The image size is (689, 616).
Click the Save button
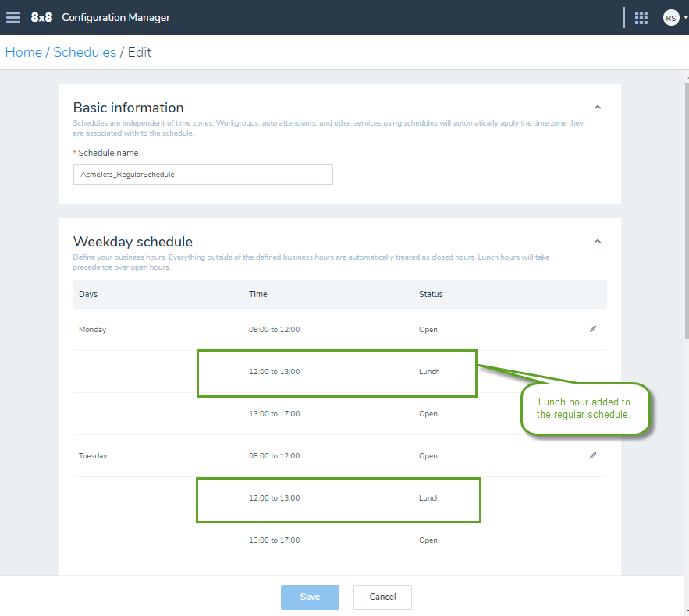click(x=310, y=597)
